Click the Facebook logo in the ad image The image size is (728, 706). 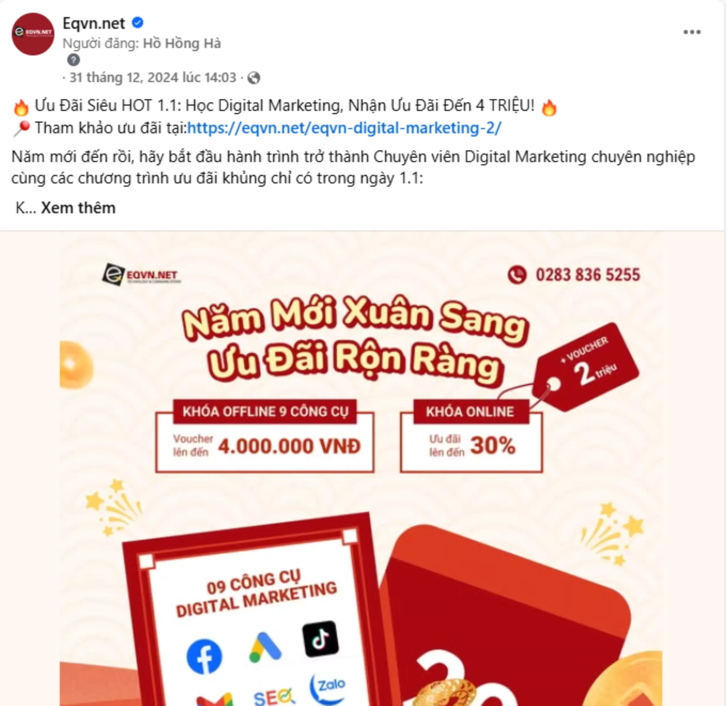coord(204,656)
